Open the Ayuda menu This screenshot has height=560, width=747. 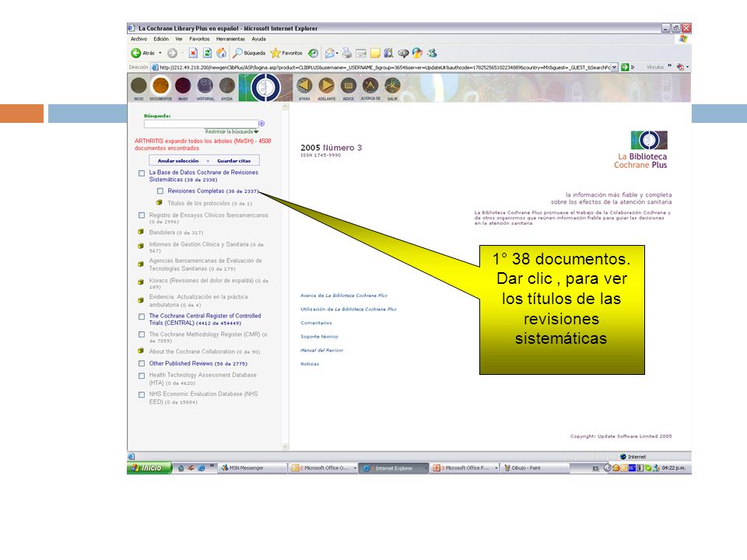(258, 39)
